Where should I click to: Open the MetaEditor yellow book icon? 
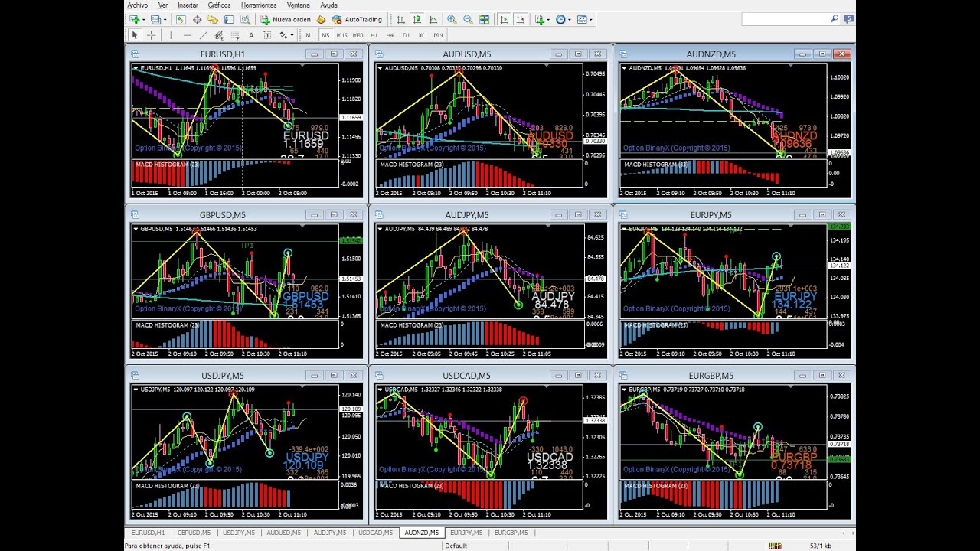coord(322,19)
